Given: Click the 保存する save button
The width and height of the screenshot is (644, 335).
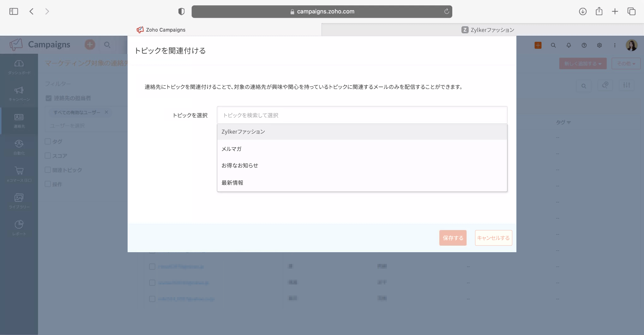Looking at the screenshot, I should 453,238.
